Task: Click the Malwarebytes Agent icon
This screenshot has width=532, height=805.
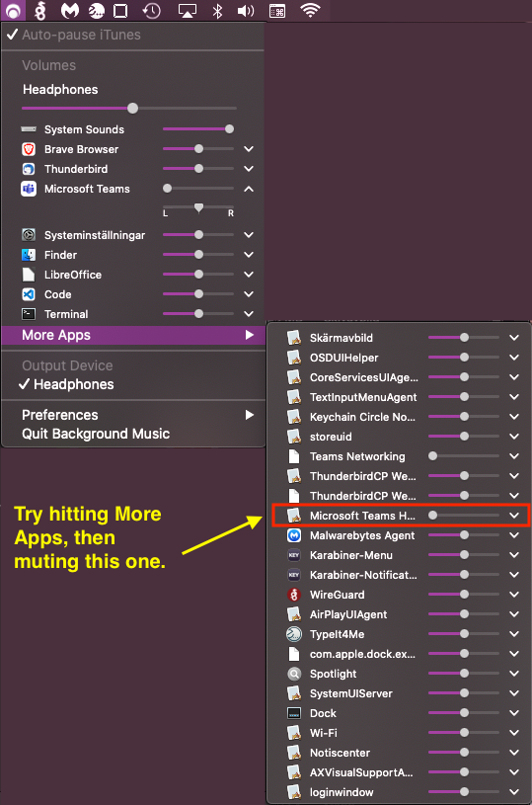Action: (x=294, y=535)
